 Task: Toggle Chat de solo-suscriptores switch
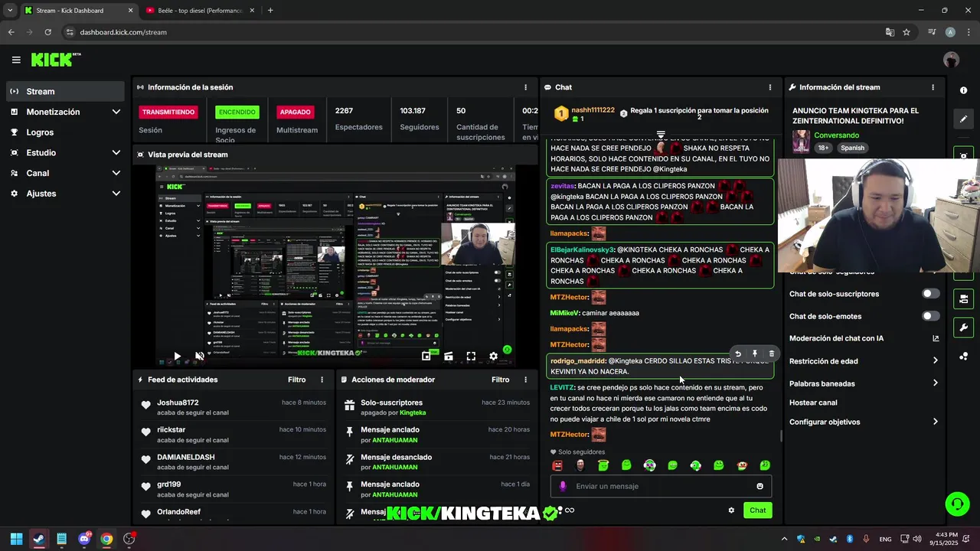click(930, 294)
